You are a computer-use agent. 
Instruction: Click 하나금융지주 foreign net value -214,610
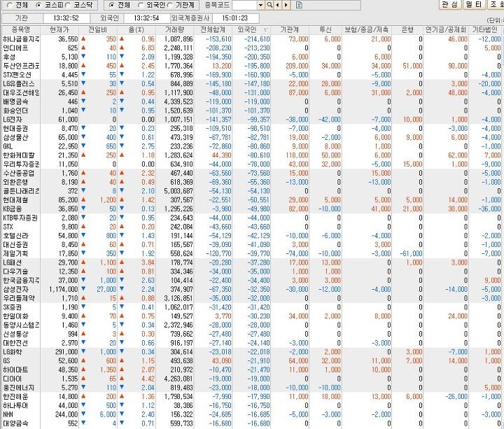[257, 39]
